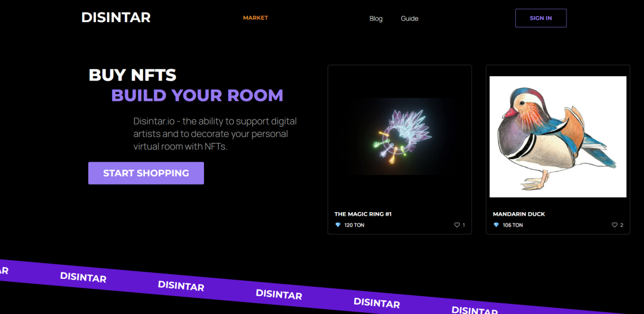Click the 120 TON price
Screen dimensions: 644x314
[x=354, y=225]
